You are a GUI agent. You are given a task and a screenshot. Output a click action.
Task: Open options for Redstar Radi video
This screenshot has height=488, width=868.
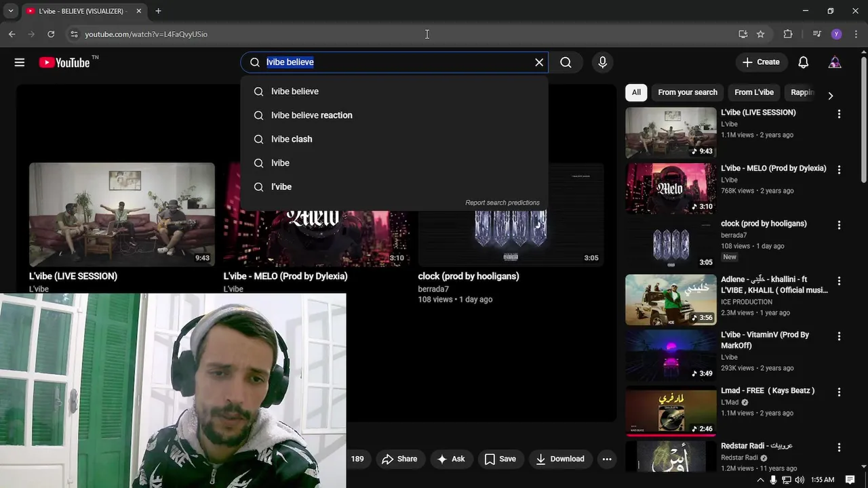tap(839, 447)
